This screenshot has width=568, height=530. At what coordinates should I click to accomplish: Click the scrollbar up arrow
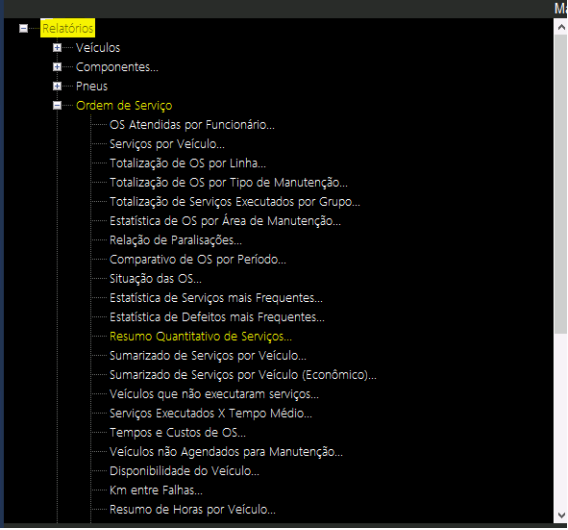coord(561,27)
